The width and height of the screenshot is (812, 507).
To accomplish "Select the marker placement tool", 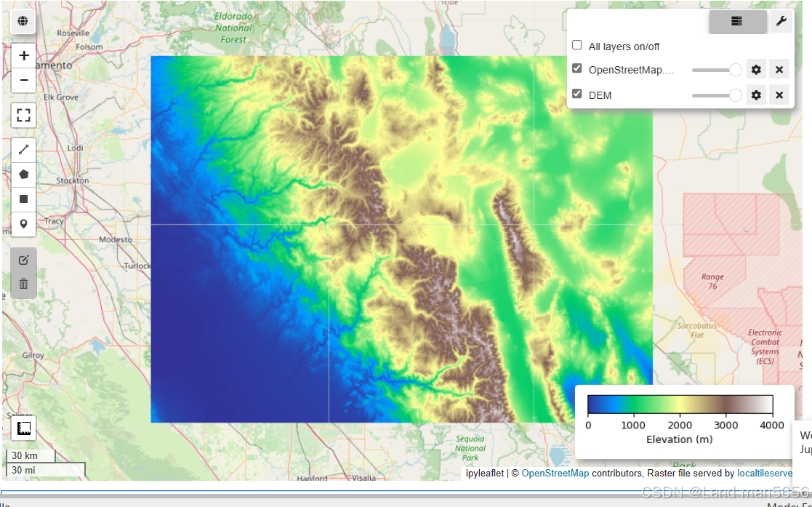I will point(23,223).
